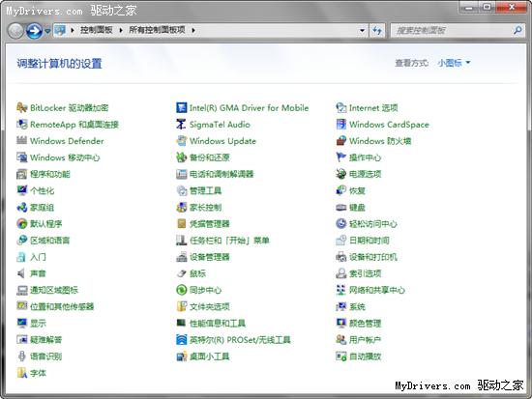532x399 pixels.
Task: Open the 轻松访问中心 link
Action: [373, 224]
